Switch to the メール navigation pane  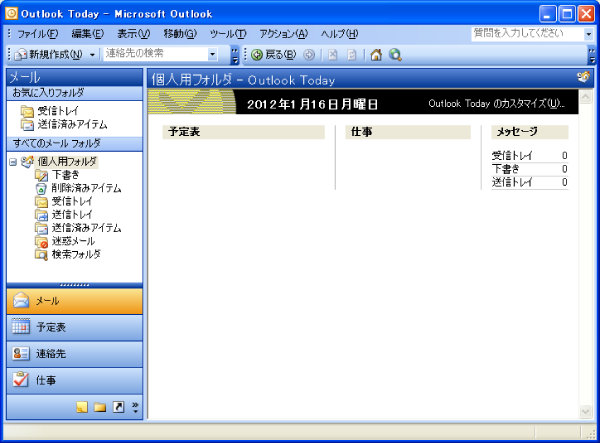(75, 301)
